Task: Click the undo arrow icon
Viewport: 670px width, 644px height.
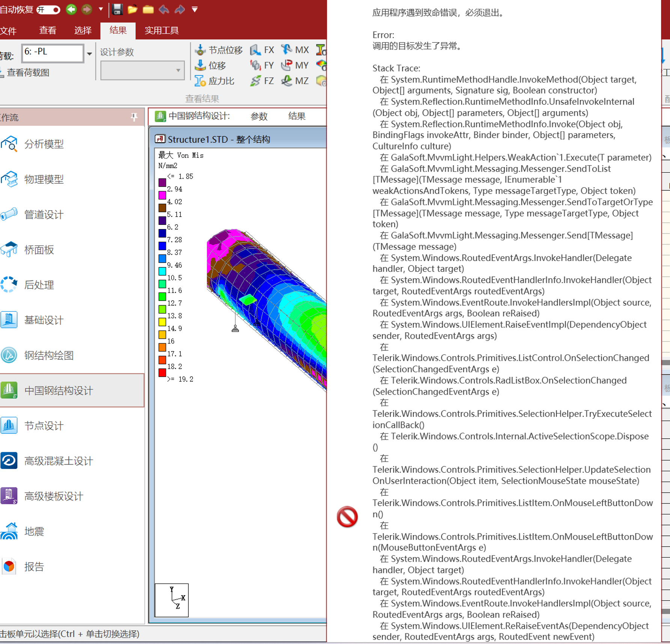Action: [164, 9]
